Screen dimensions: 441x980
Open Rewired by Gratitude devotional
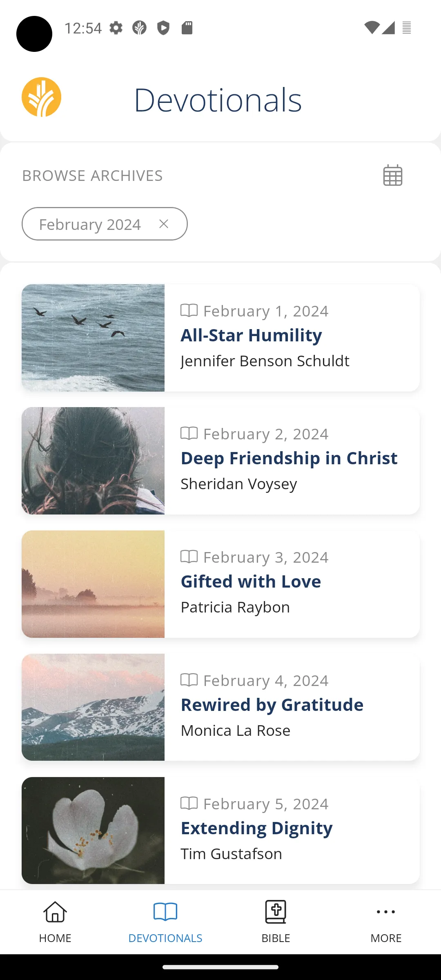point(272,705)
